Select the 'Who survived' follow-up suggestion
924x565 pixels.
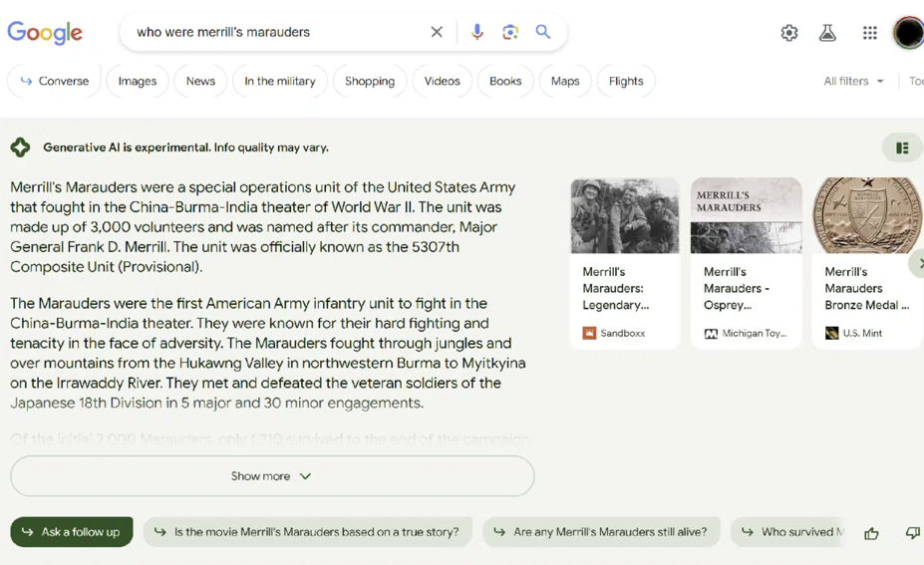tap(789, 532)
